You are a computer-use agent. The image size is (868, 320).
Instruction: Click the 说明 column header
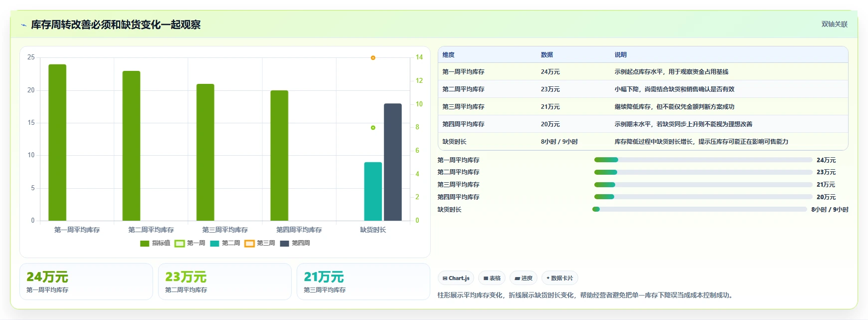coord(621,55)
